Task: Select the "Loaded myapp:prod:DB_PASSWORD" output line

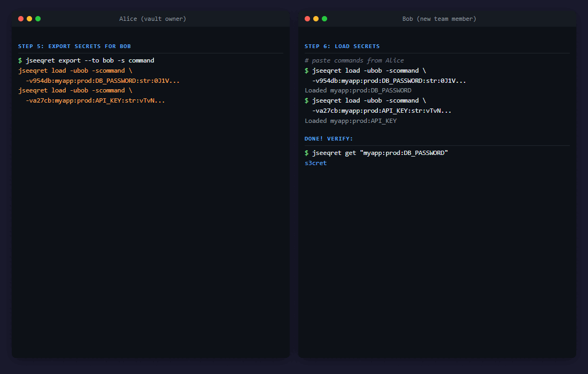Action: pyautogui.click(x=358, y=90)
